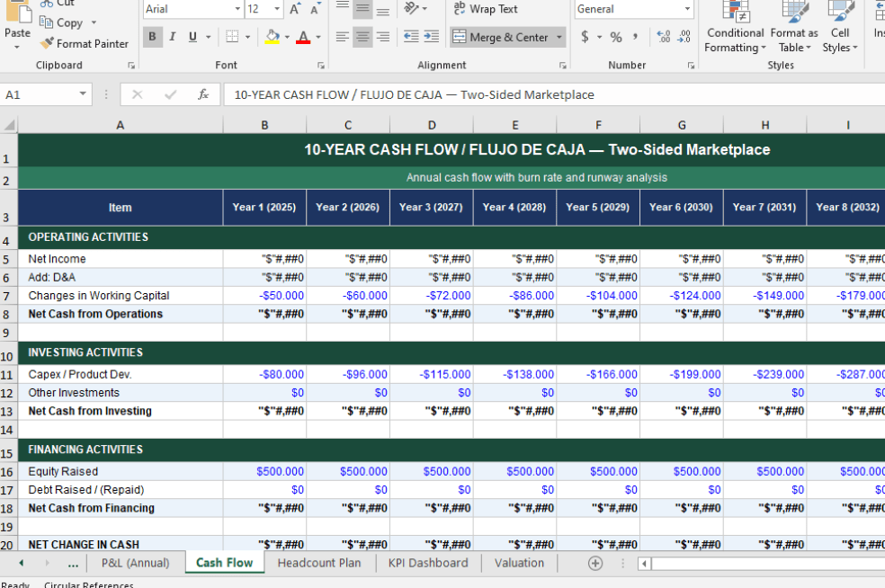Switch to P&L (Annual) sheet tab

(136, 563)
